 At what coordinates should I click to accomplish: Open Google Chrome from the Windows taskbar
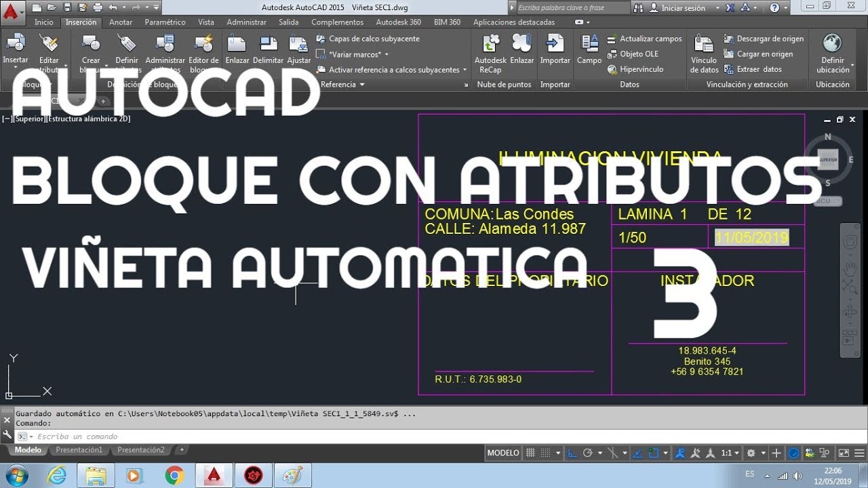(x=174, y=476)
